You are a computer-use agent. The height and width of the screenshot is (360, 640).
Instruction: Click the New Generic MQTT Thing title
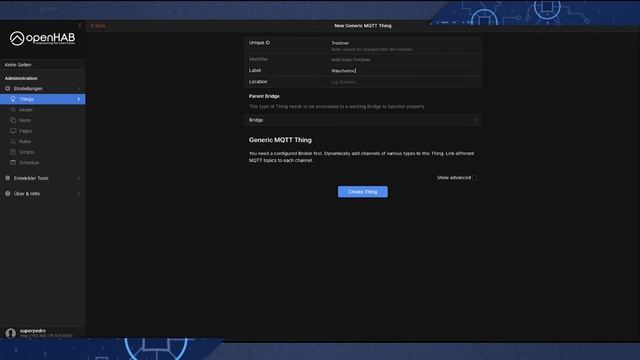coord(363,26)
